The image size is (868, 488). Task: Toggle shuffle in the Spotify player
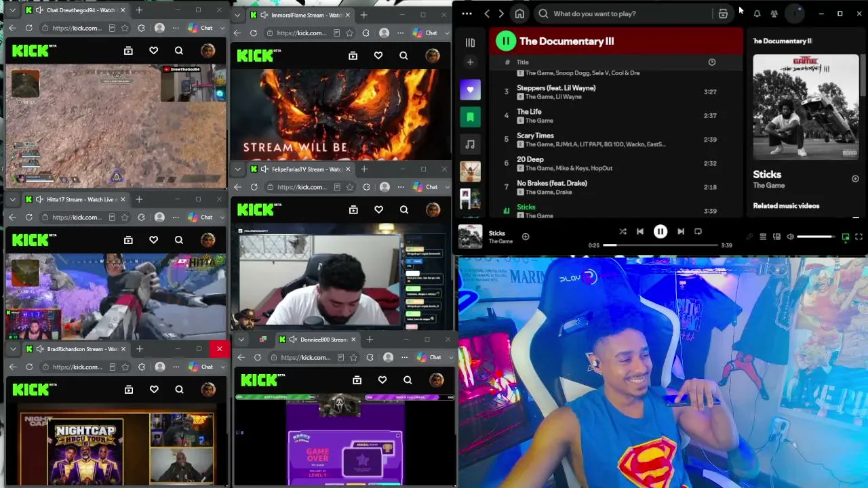pos(623,232)
